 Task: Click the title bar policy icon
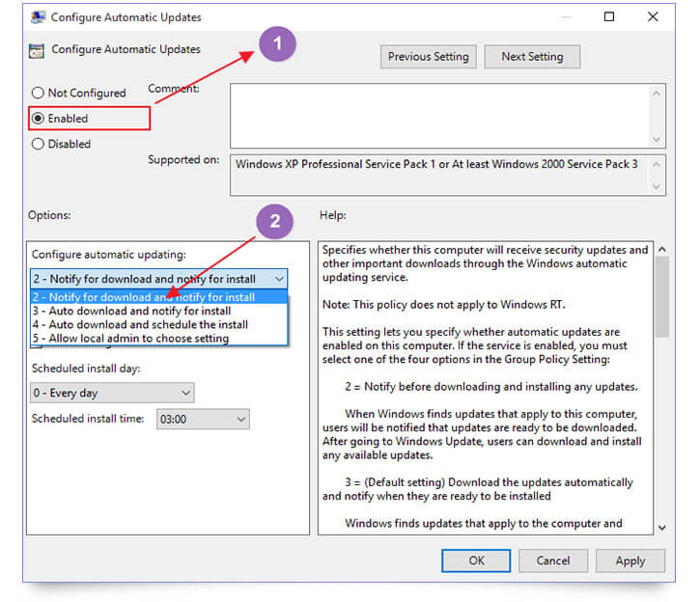pyautogui.click(x=38, y=17)
